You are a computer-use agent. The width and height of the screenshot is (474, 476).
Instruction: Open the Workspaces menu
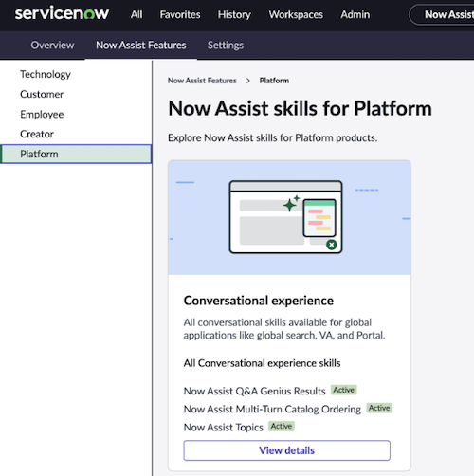click(296, 14)
